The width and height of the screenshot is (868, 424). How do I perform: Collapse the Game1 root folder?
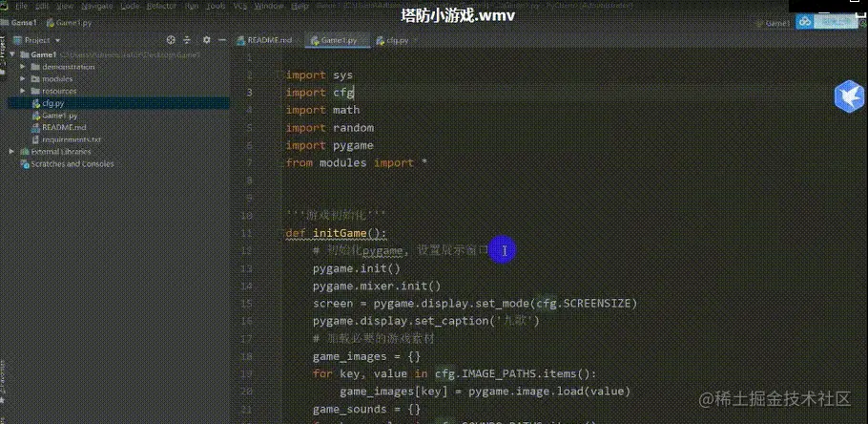pos(12,54)
